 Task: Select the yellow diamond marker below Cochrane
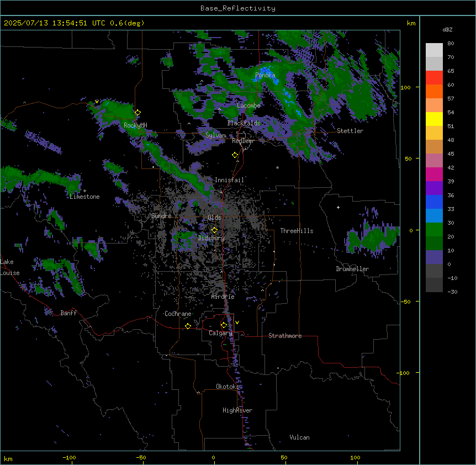(188, 326)
